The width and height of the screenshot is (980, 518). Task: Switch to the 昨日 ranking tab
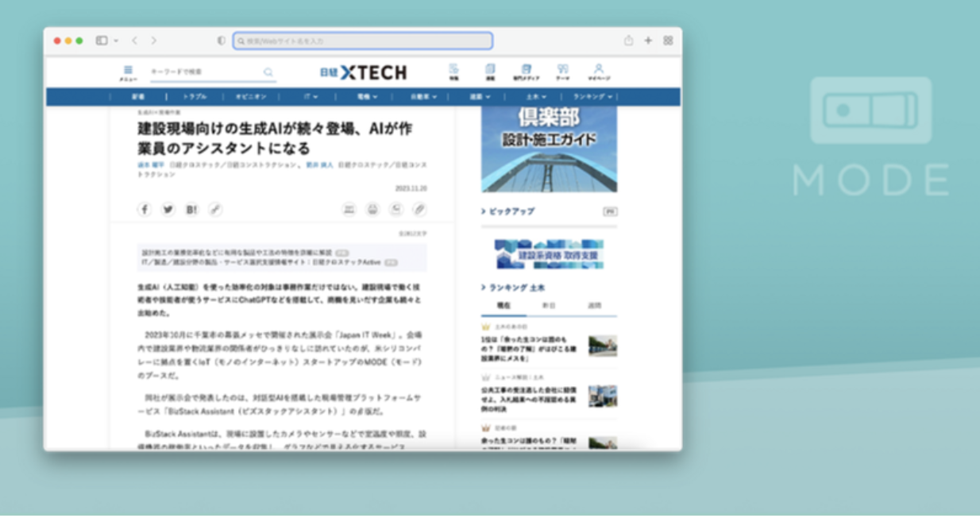[549, 305]
